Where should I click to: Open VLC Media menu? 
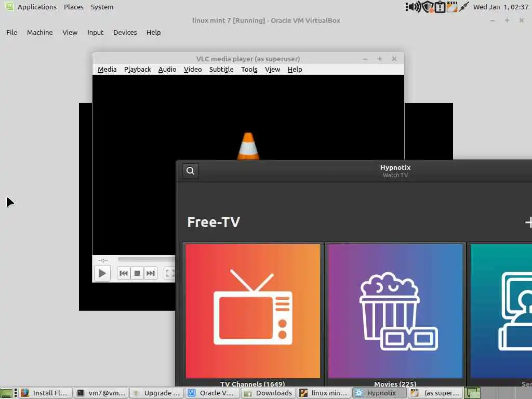[x=107, y=69]
